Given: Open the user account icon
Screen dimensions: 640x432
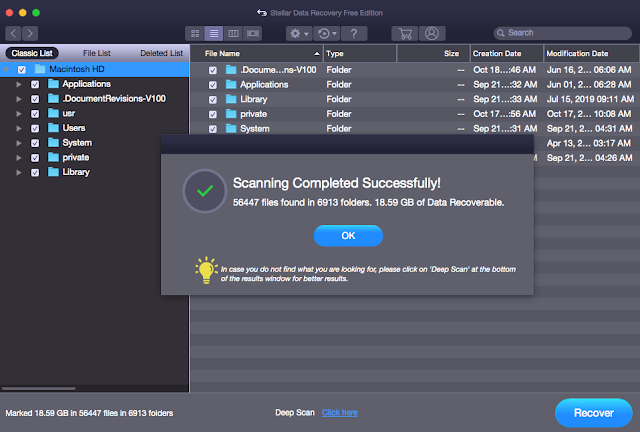Looking at the screenshot, I should (432, 33).
